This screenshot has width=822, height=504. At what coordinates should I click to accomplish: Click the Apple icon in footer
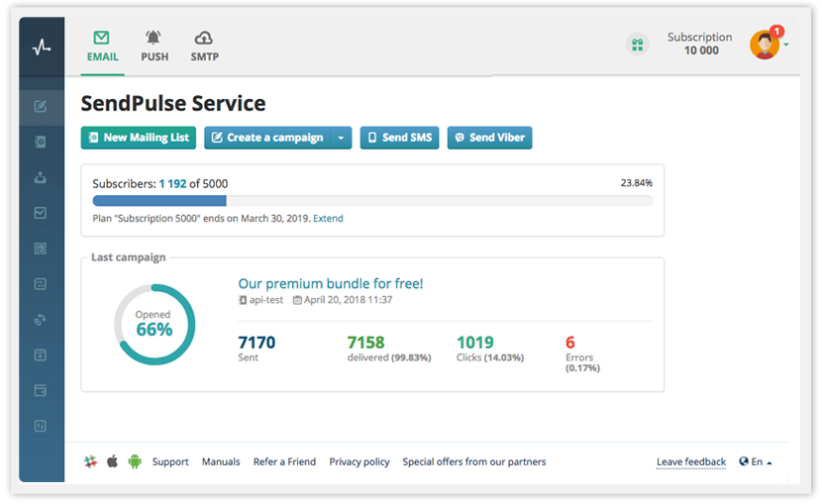112,461
